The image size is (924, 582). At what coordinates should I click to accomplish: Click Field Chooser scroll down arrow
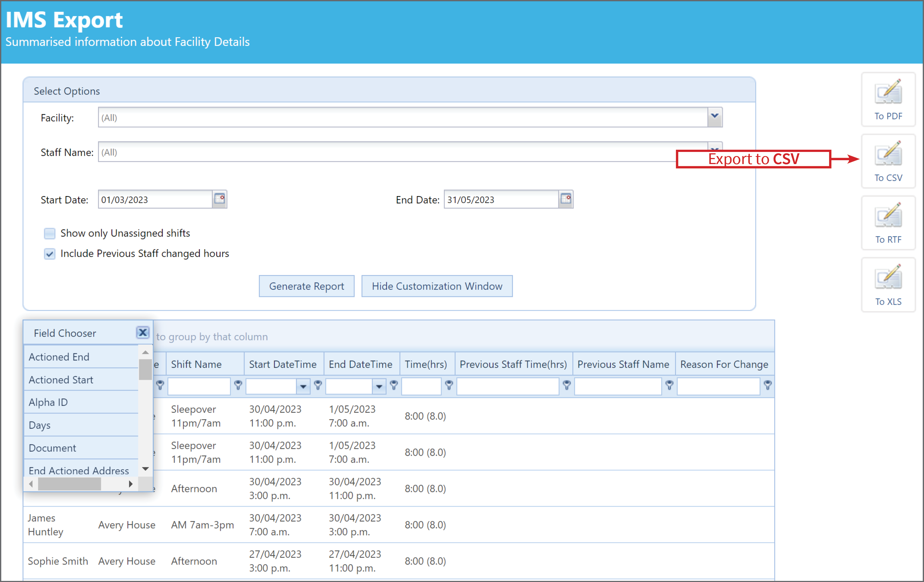coord(145,469)
